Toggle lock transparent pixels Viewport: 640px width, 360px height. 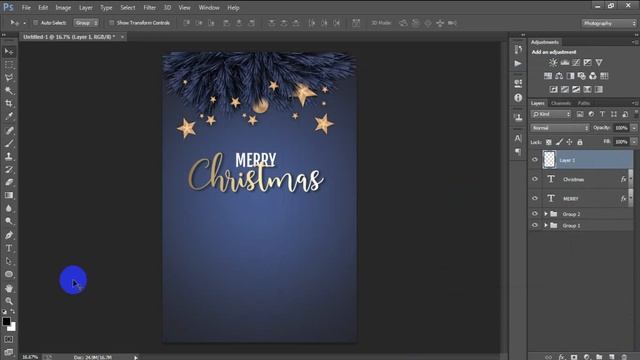tap(549, 142)
